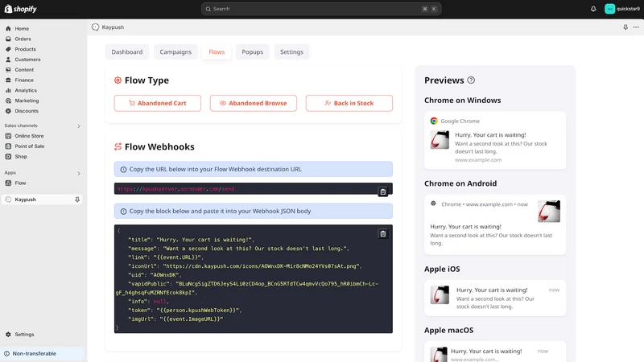Copy the JSON body with clipboard icon
This screenshot has width=644, height=362.
[383, 233]
